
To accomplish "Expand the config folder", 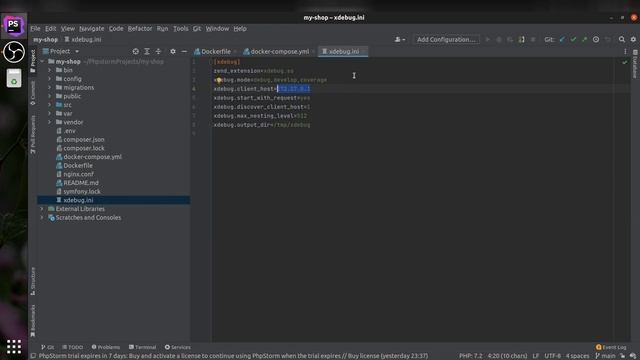I will point(50,79).
